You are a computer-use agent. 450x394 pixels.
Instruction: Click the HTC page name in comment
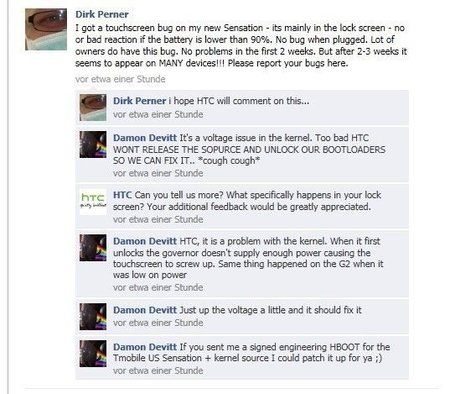tap(122, 195)
